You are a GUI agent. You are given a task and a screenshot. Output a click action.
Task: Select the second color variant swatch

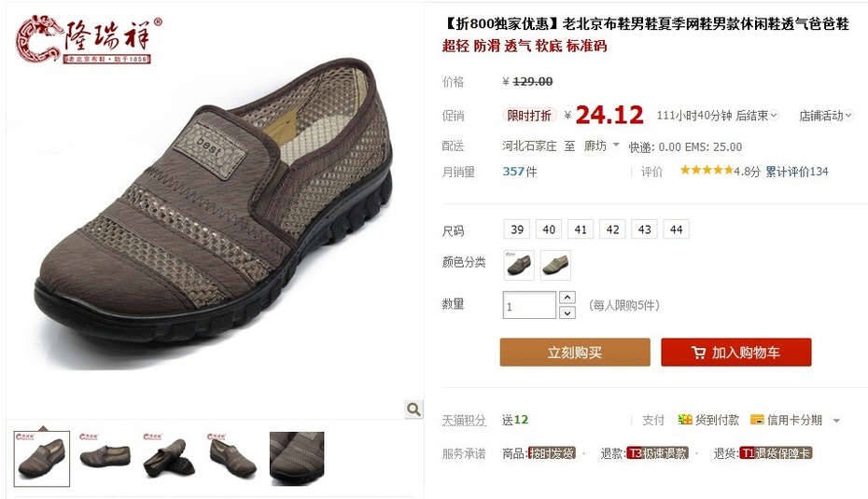[555, 265]
